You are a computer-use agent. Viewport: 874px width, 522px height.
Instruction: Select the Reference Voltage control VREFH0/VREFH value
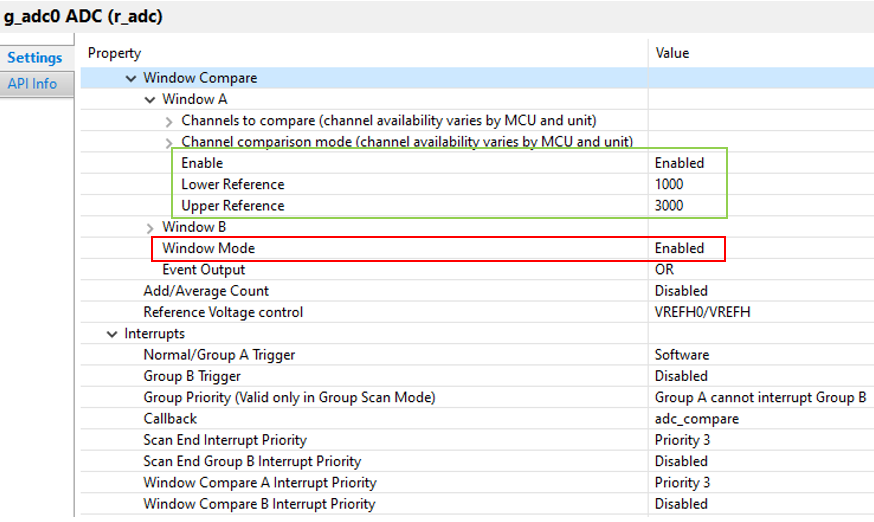(x=702, y=312)
